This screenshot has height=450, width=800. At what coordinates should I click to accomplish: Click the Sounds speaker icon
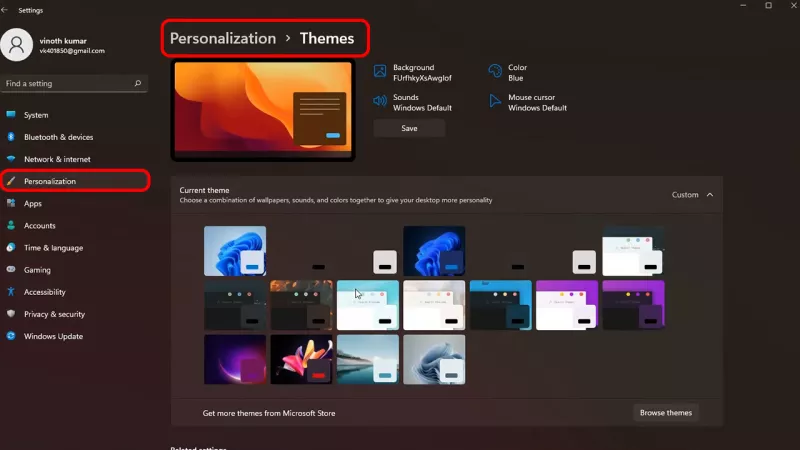tap(380, 101)
